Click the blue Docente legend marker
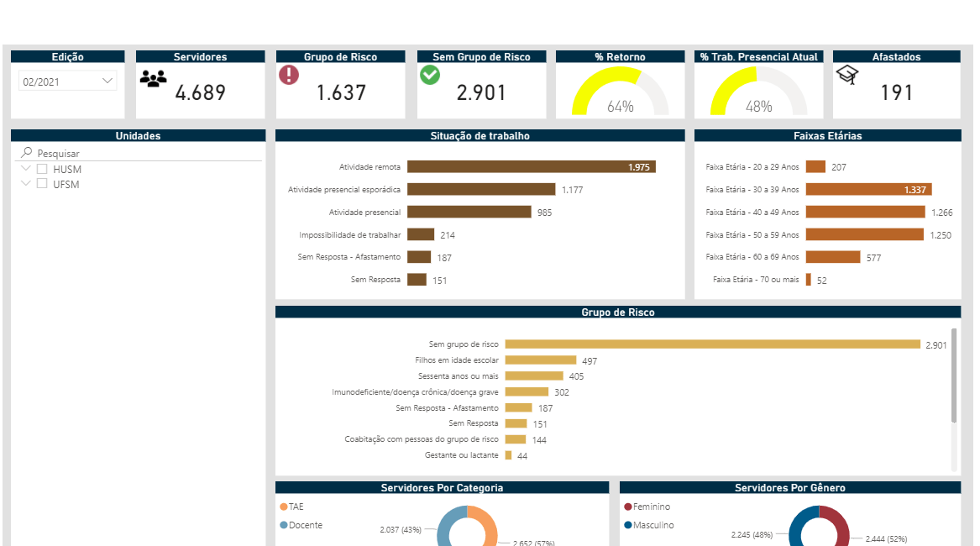 coord(283,525)
